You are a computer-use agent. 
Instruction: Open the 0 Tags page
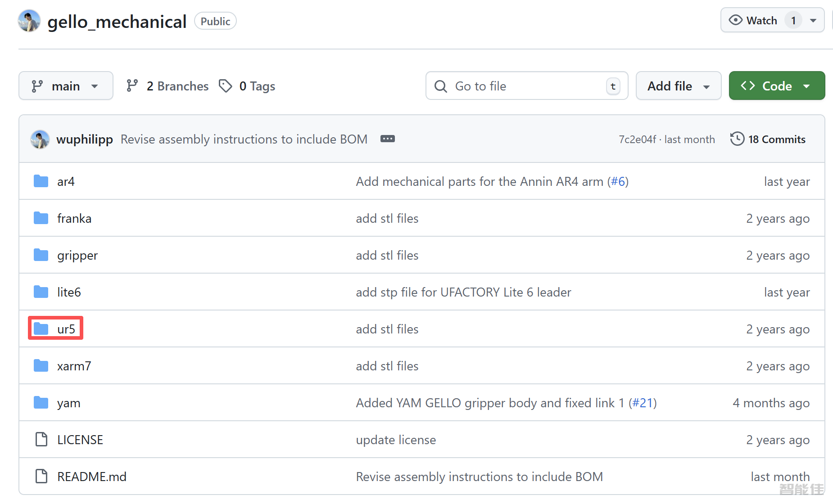tap(247, 86)
